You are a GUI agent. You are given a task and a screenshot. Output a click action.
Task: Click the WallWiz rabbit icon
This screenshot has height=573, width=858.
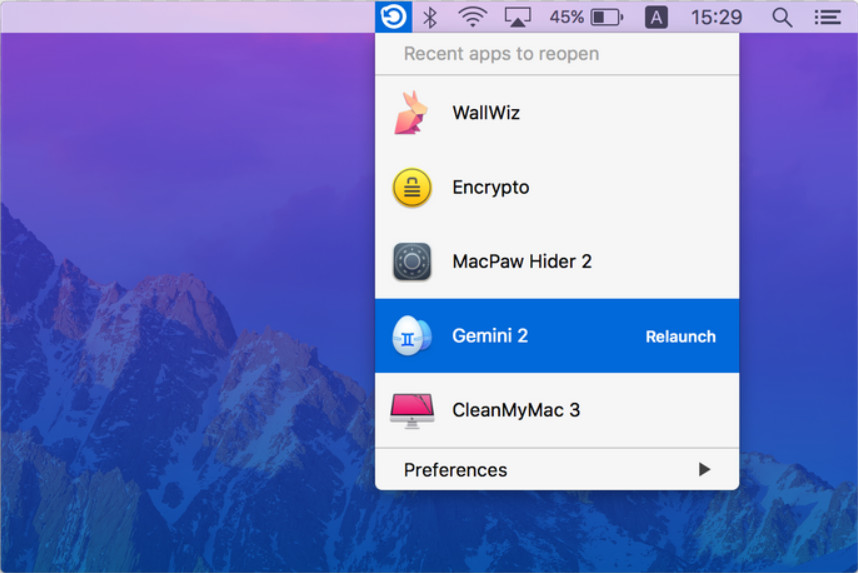[x=411, y=113]
